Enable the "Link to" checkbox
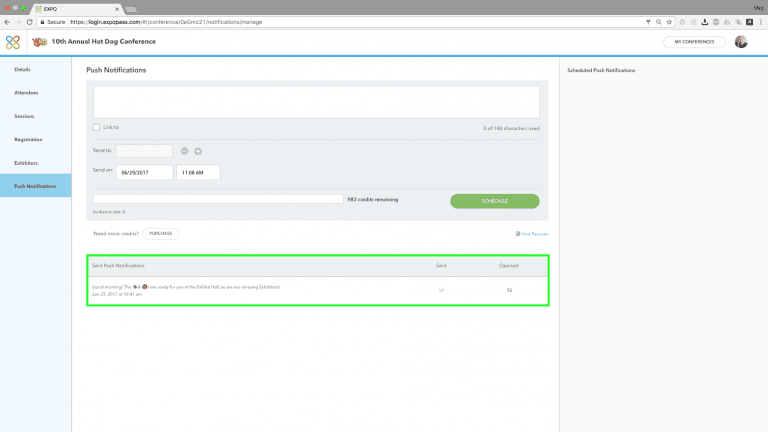 [96, 127]
